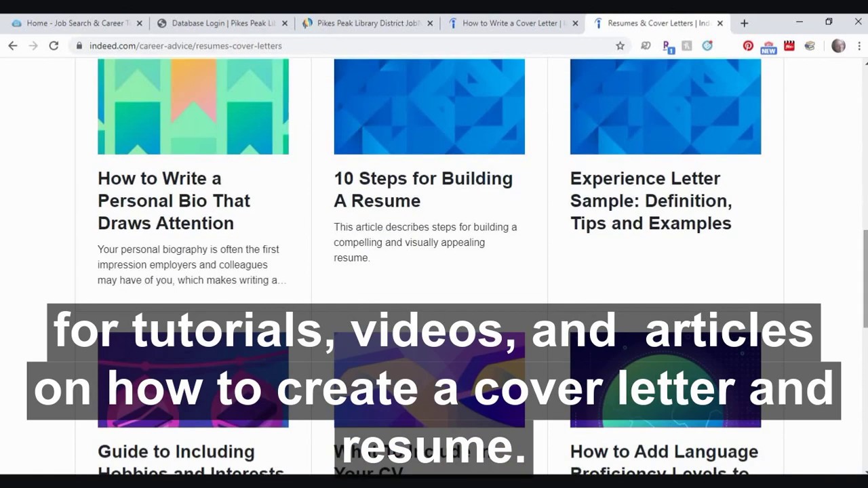Close the Resumes & Cover Letters tab
The height and width of the screenshot is (488, 868).
[x=720, y=23]
